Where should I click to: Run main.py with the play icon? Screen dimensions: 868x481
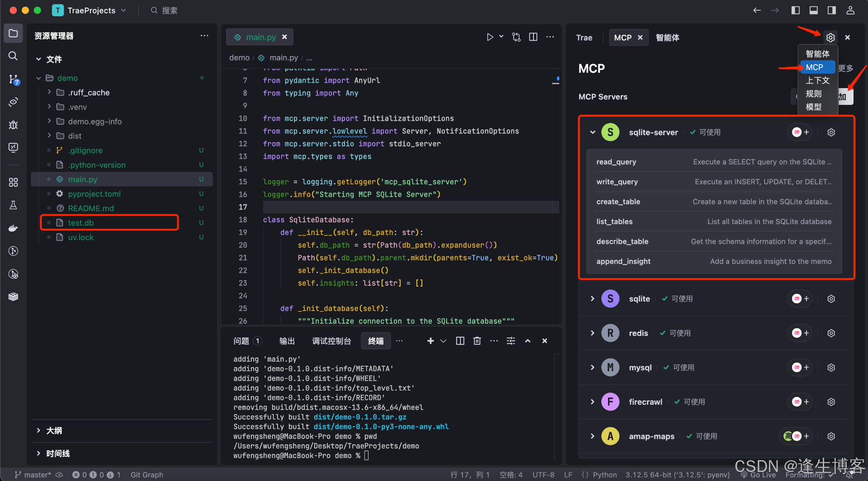point(490,37)
